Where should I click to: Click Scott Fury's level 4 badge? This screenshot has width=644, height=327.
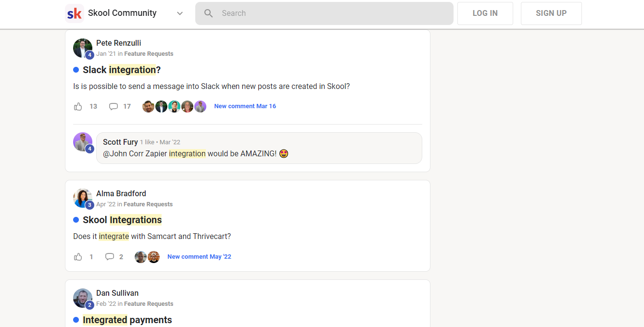click(89, 149)
